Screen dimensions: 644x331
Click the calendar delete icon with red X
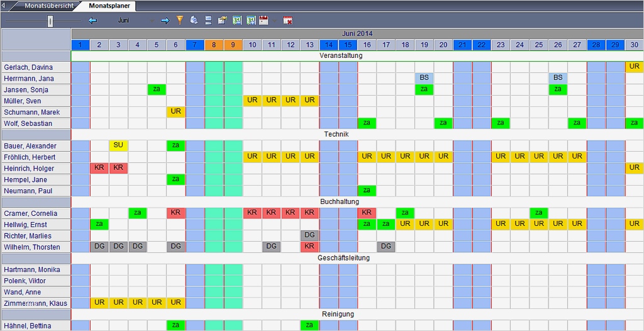click(x=287, y=20)
